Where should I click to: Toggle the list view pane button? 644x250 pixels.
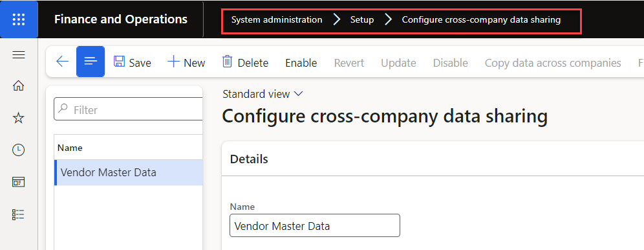(x=91, y=62)
